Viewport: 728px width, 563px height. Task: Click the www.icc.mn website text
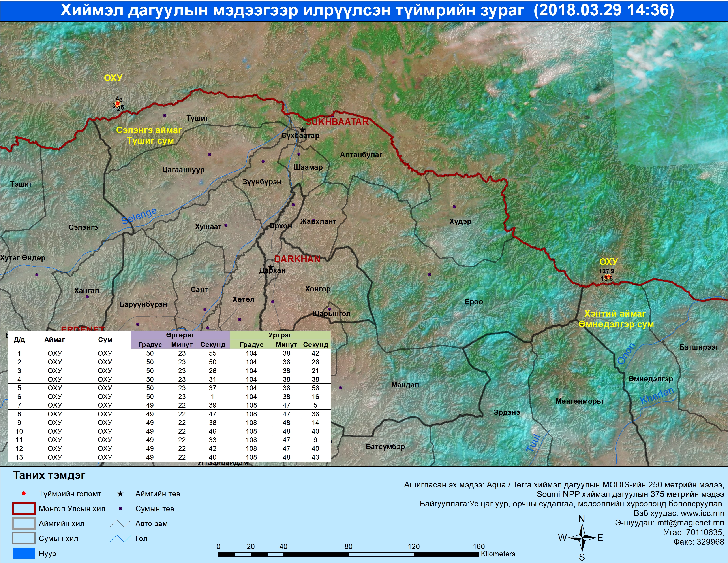point(702,513)
